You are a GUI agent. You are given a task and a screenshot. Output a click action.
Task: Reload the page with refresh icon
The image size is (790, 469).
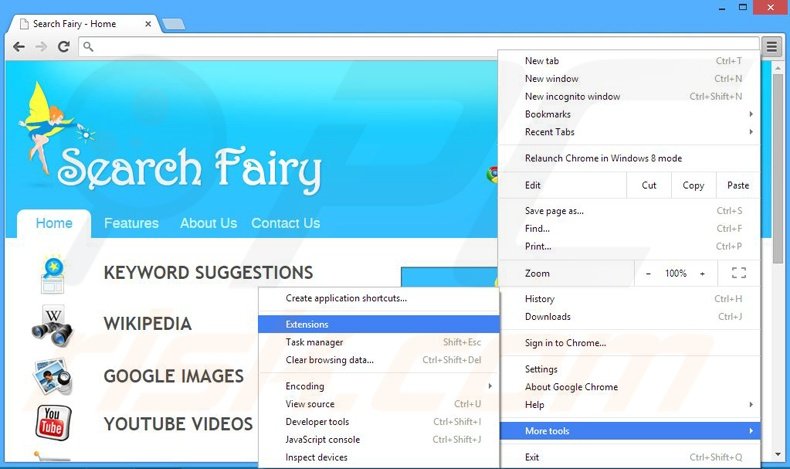click(x=63, y=47)
